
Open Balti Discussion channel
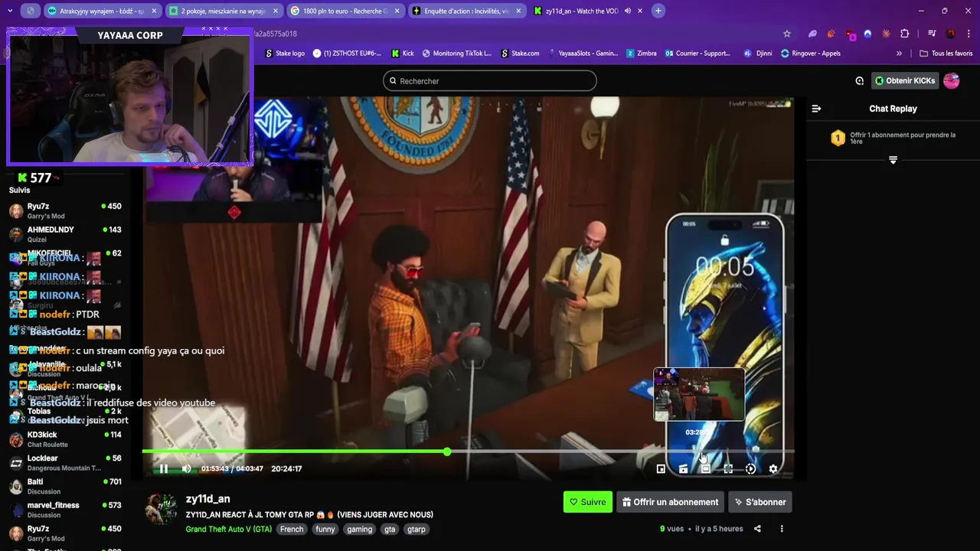coord(65,487)
